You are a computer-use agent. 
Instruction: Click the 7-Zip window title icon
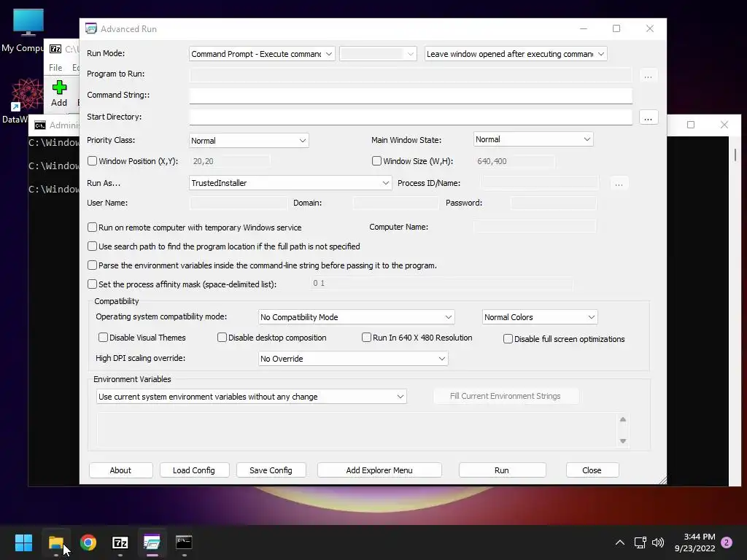[55, 49]
